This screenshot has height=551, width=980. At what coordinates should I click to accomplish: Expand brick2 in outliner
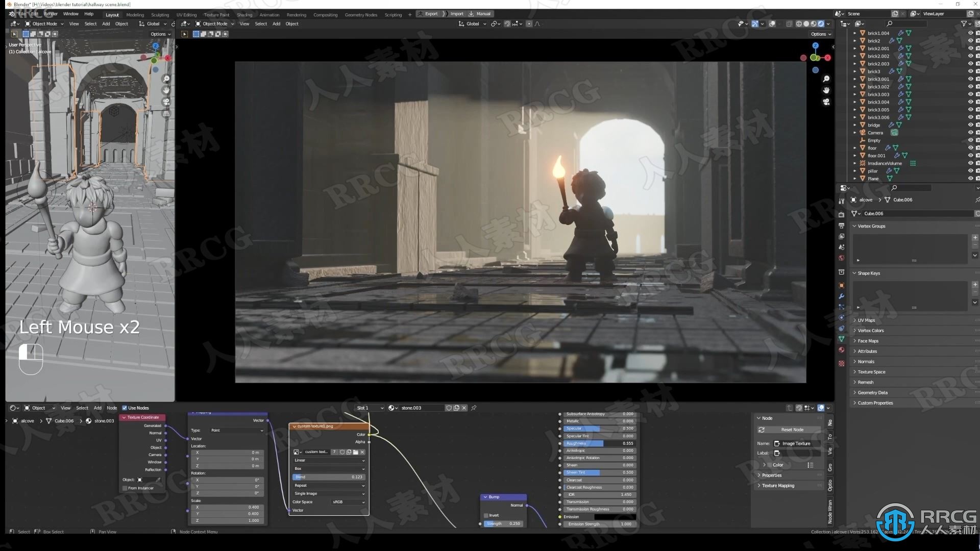point(855,41)
